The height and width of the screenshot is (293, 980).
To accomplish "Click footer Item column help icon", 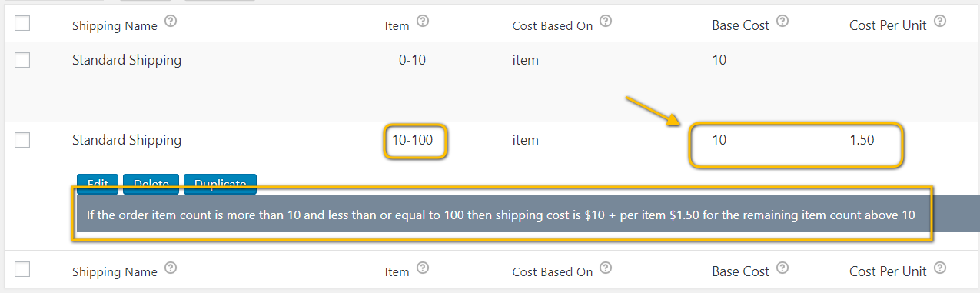I will (422, 268).
